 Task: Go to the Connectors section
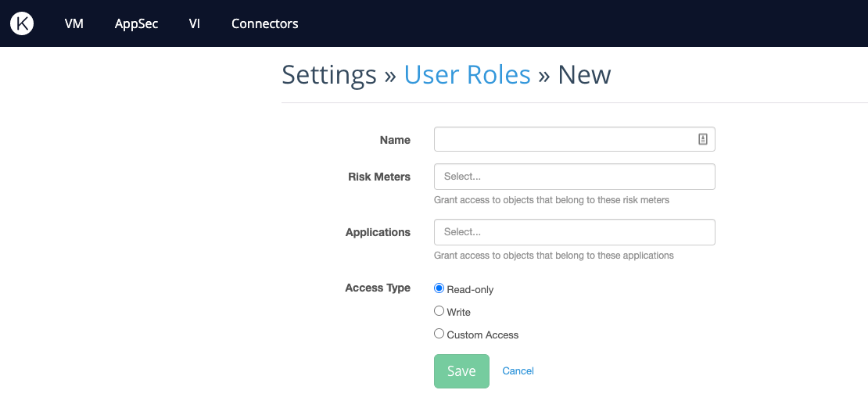pyautogui.click(x=264, y=23)
